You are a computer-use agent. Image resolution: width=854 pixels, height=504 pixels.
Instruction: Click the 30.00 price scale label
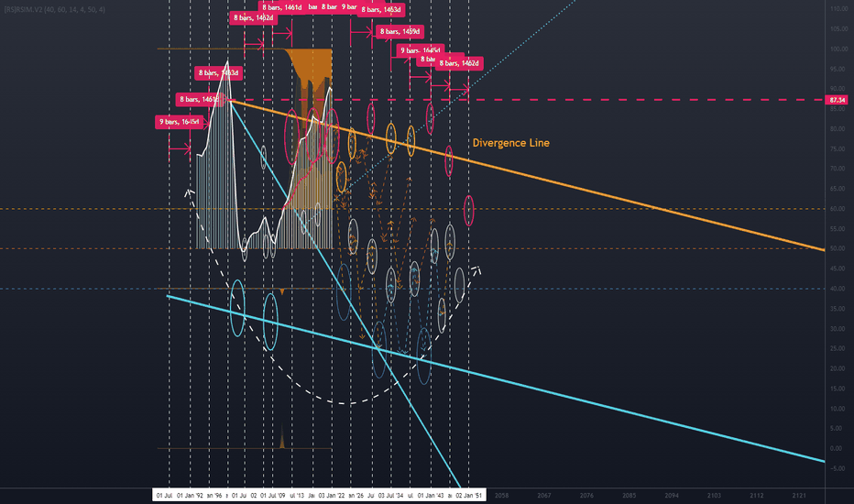pyautogui.click(x=838, y=329)
